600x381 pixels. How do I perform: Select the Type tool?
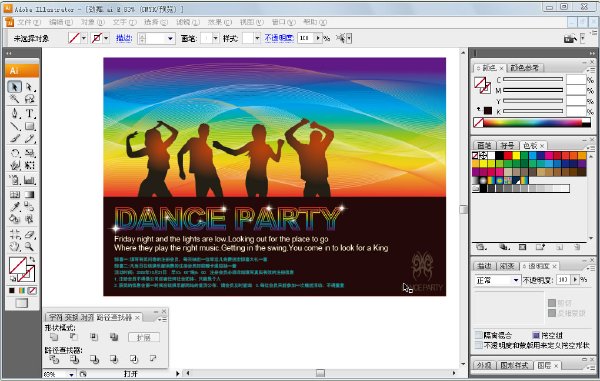pos(29,113)
